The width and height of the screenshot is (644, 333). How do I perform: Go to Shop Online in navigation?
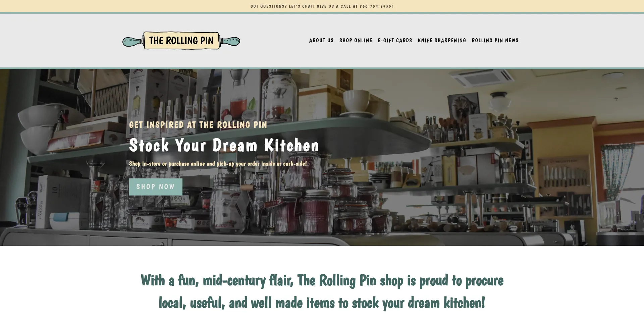[356, 41]
